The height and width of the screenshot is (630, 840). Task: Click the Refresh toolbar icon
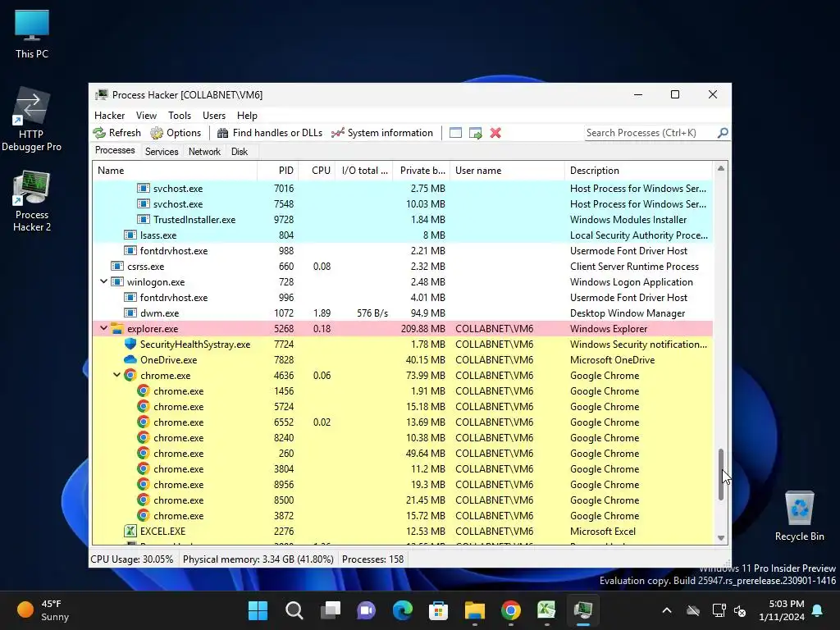pos(99,133)
